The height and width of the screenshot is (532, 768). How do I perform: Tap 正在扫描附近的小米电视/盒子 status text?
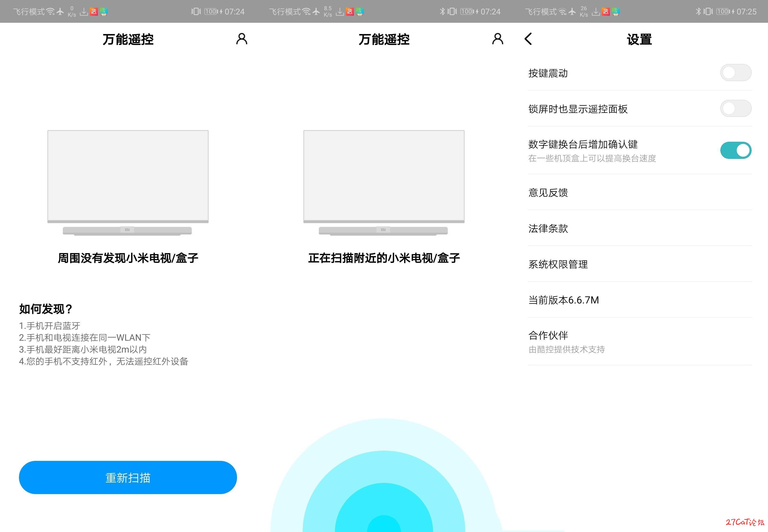pos(384,258)
